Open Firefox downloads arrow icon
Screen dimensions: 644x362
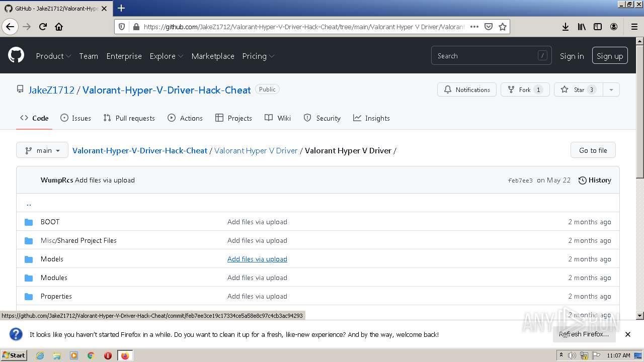click(566, 27)
